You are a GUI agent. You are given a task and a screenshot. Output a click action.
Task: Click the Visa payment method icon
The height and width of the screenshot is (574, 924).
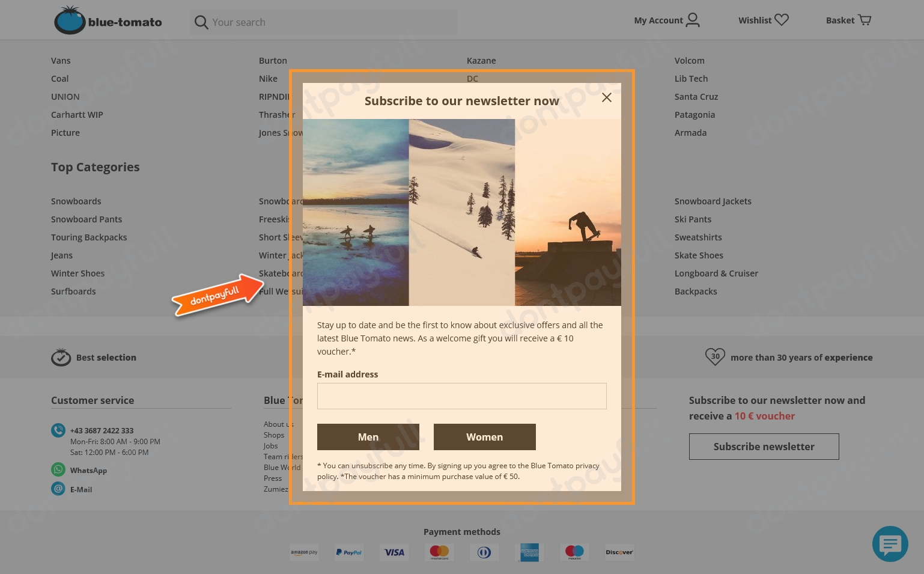(x=394, y=552)
